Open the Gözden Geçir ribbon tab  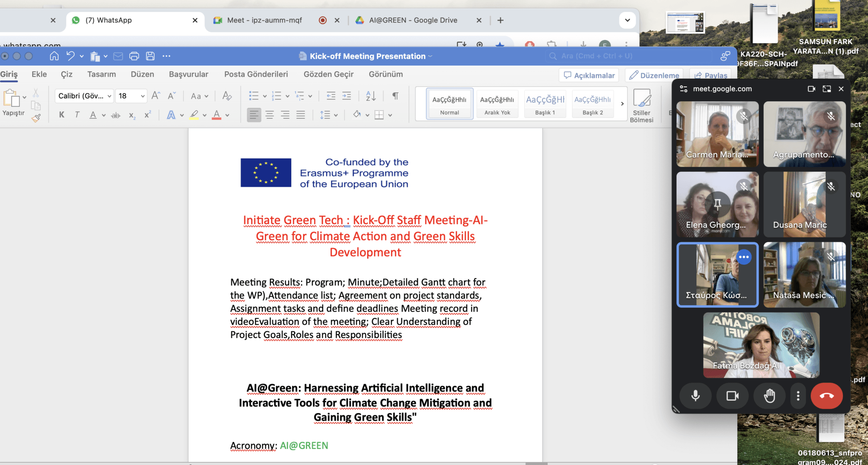click(x=328, y=74)
